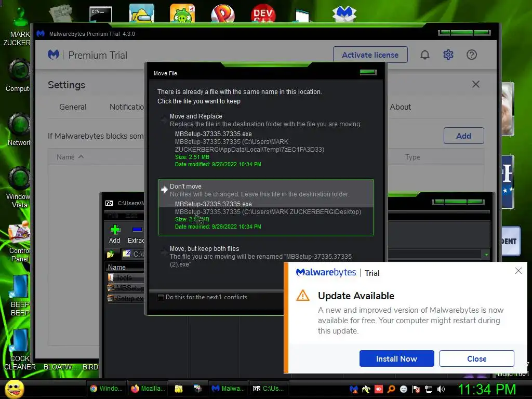The image size is (532, 399).
Task: Open the Network desktop icon
Action: click(19, 129)
